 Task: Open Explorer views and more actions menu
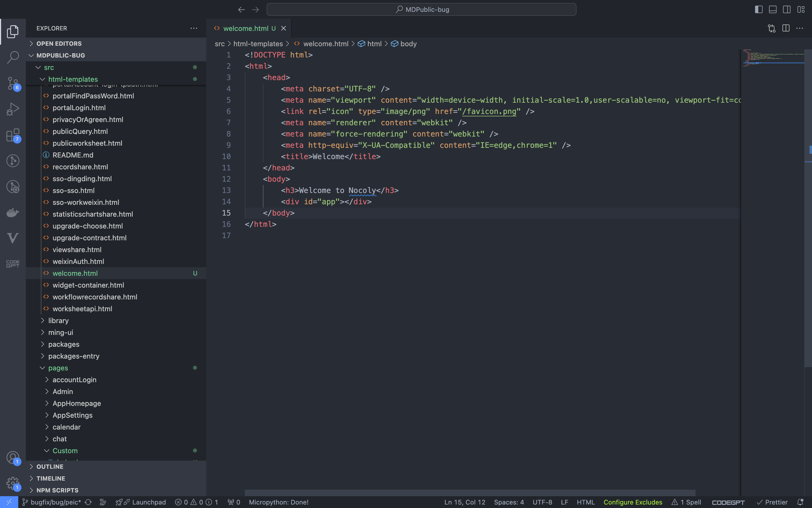click(194, 28)
